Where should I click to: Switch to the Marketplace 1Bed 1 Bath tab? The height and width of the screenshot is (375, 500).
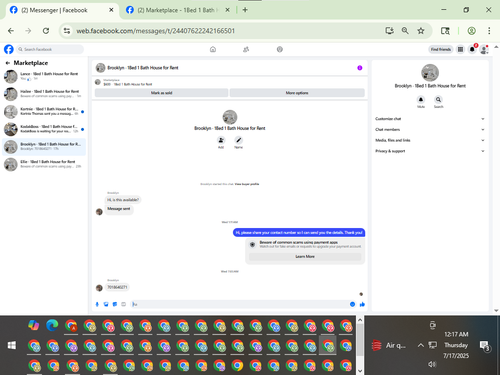tap(178, 10)
